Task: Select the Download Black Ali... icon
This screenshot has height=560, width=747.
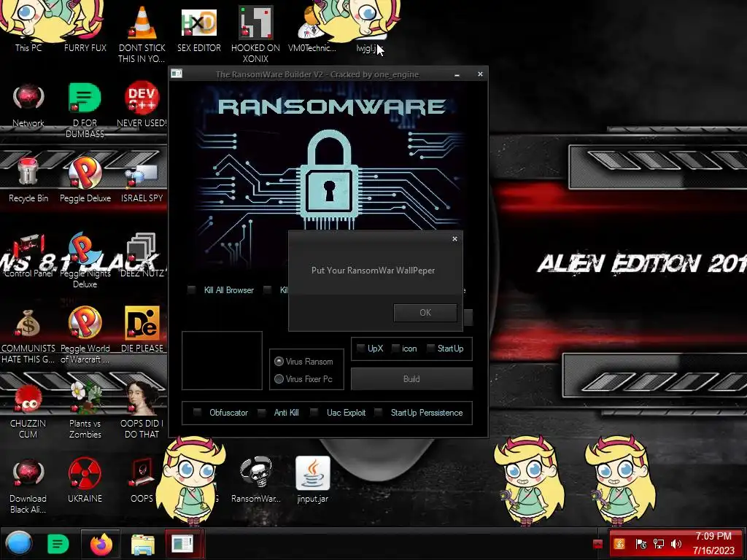Action: click(x=28, y=485)
